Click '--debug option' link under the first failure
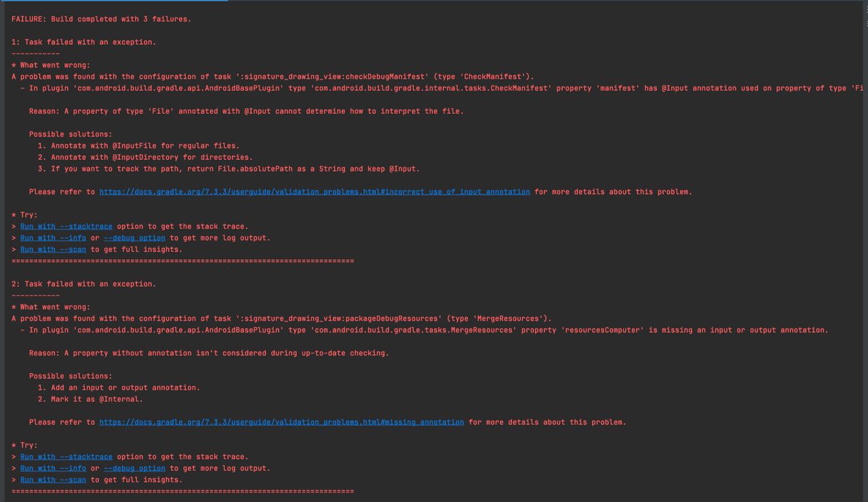The image size is (868, 502). 134,238
